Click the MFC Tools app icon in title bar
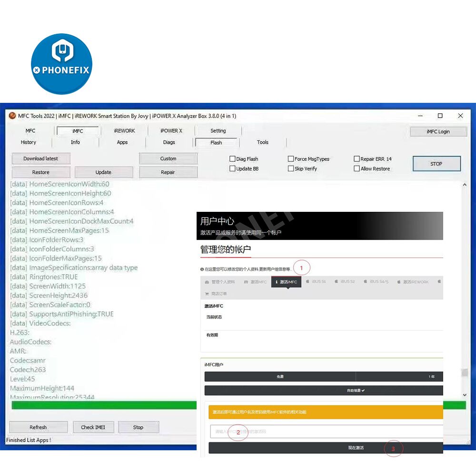This screenshot has width=476, height=476. tap(12, 116)
